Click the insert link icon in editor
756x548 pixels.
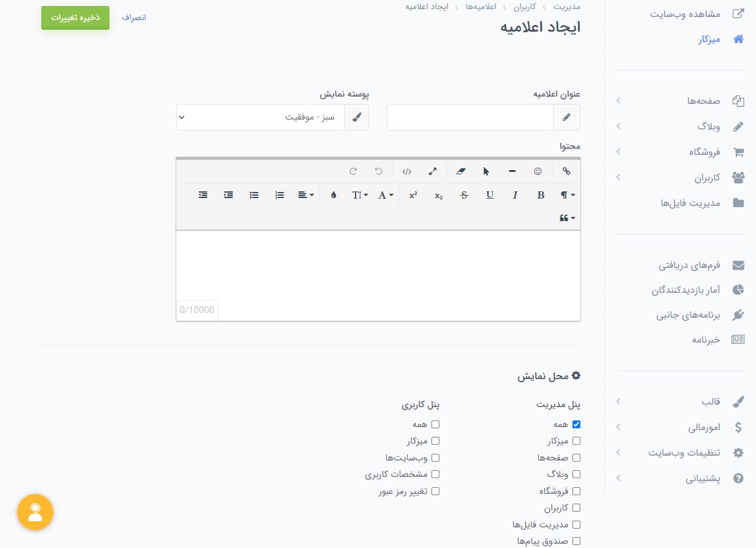pyautogui.click(x=566, y=171)
